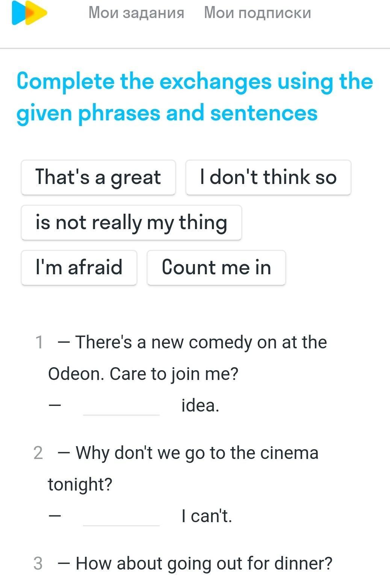Viewport: 390px width, 588px height.
Task: Select the "That's a great" phrase chip
Action: click(98, 177)
